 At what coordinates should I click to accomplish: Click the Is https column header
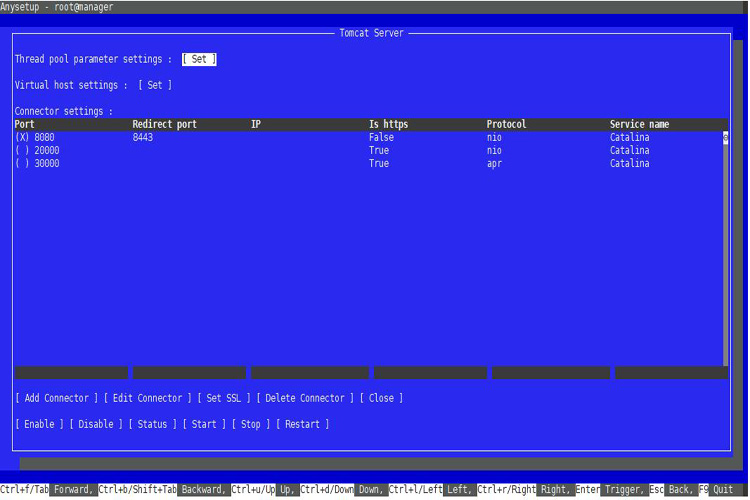[x=388, y=124]
